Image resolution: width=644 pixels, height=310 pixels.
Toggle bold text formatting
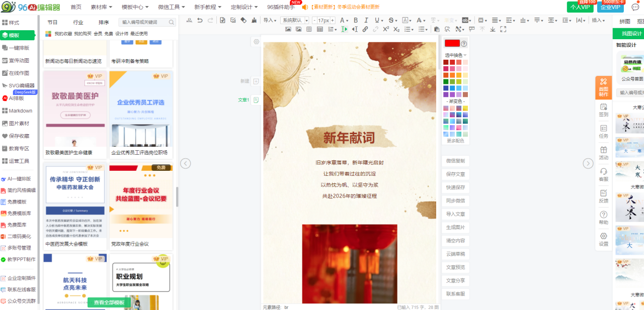point(355,20)
